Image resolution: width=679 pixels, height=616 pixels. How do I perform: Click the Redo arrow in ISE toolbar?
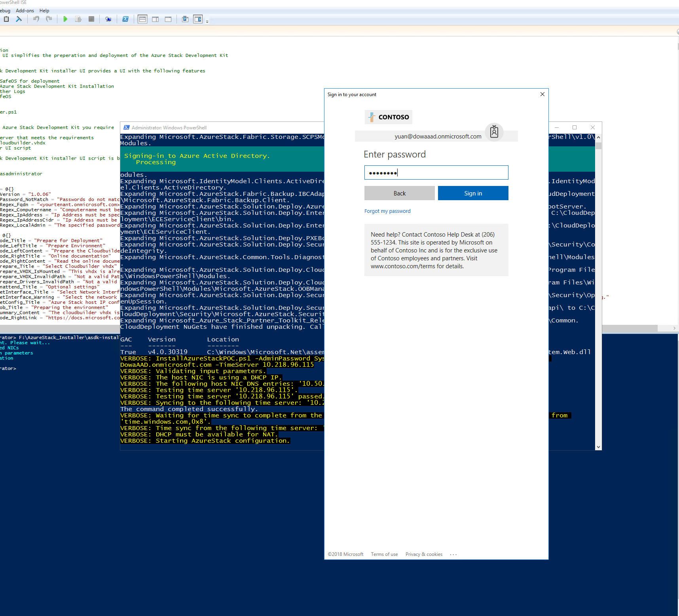[x=49, y=19]
